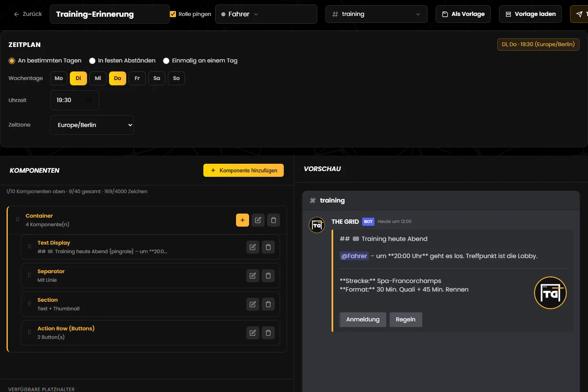
Task: Click the VERFÜGBARE PLATZHALTER heading
Action: (x=41, y=389)
